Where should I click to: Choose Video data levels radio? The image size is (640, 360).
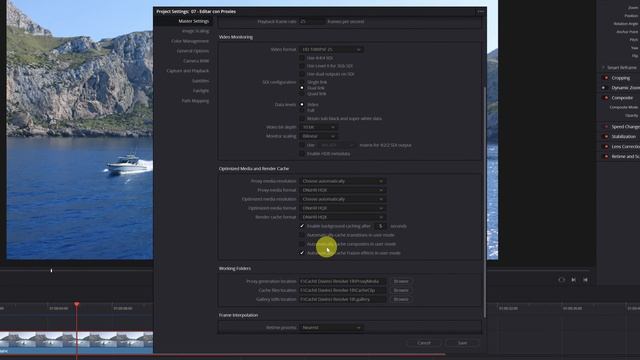302,104
